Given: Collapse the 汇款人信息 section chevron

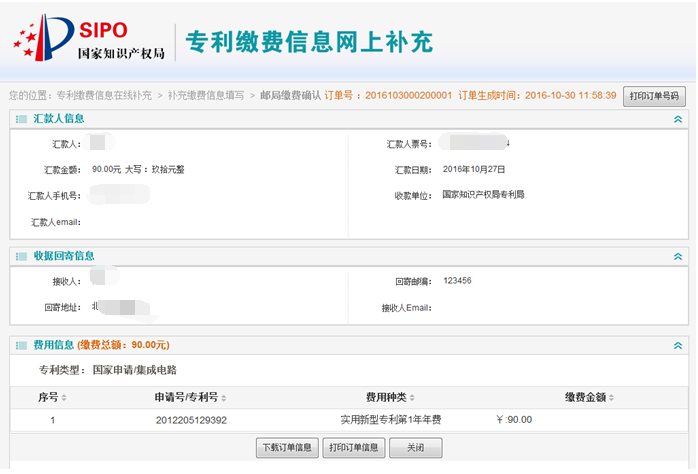Looking at the screenshot, I should coord(678,119).
